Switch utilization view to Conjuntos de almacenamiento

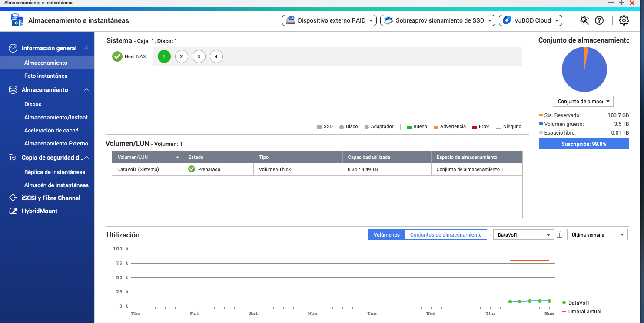[446, 235]
